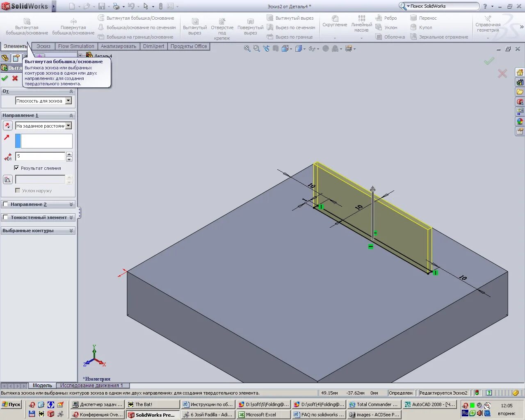Click the Undo icon in the top toolbar
This screenshot has width=525, height=420.
coord(131,6)
